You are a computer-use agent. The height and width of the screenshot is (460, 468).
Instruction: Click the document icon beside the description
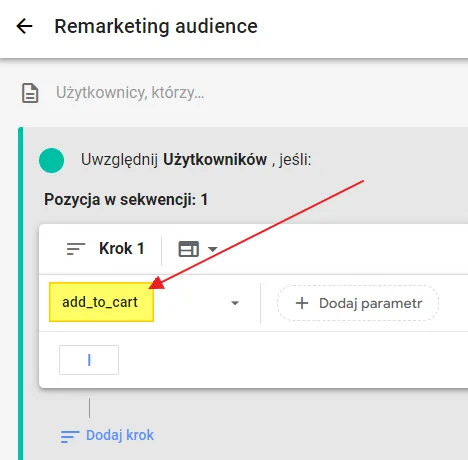[x=30, y=93]
